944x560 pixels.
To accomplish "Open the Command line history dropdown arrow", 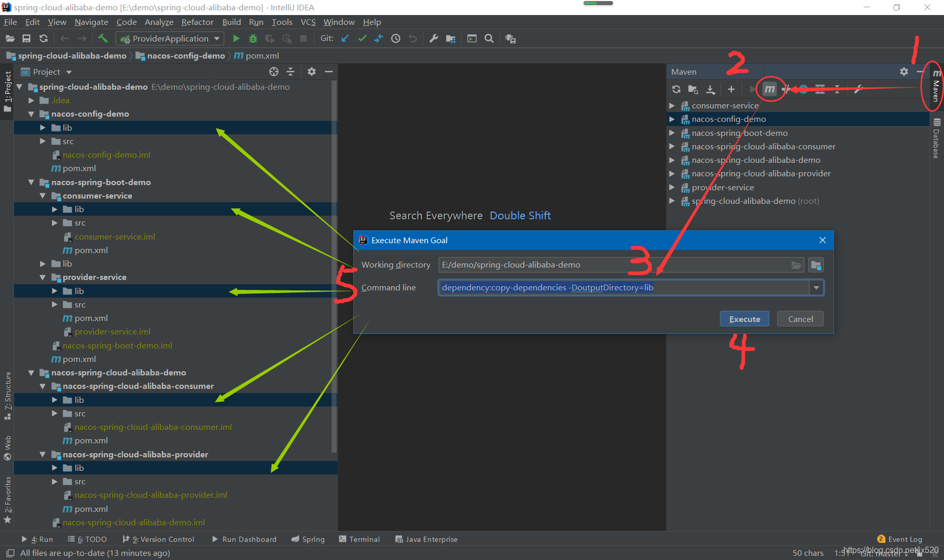I will tap(816, 288).
